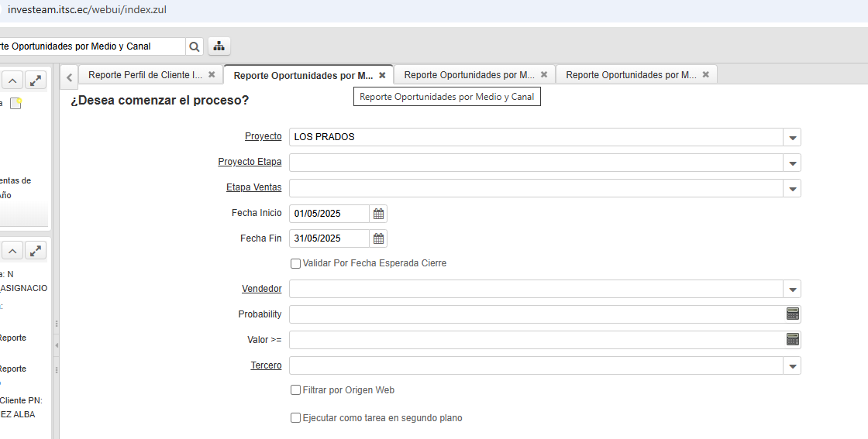
Task: Click the yellow new note icon
Action: [15, 104]
